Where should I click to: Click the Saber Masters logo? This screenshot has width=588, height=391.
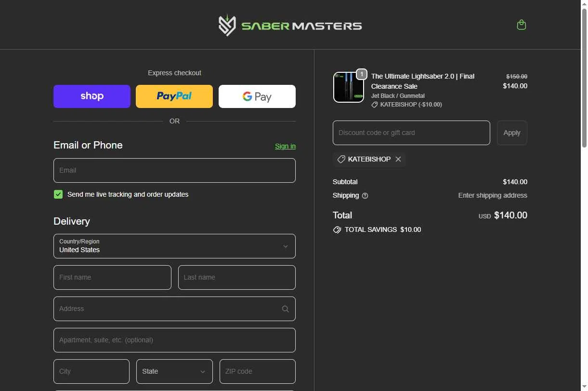tap(290, 25)
